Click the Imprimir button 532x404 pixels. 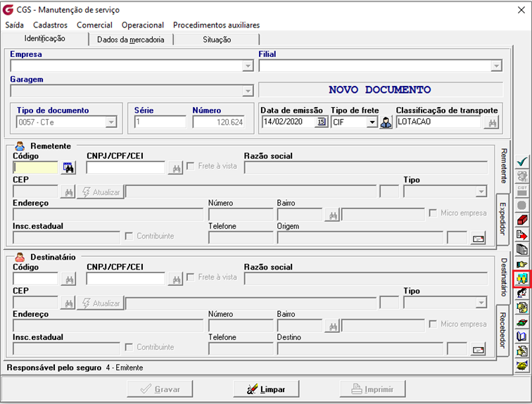point(373,389)
